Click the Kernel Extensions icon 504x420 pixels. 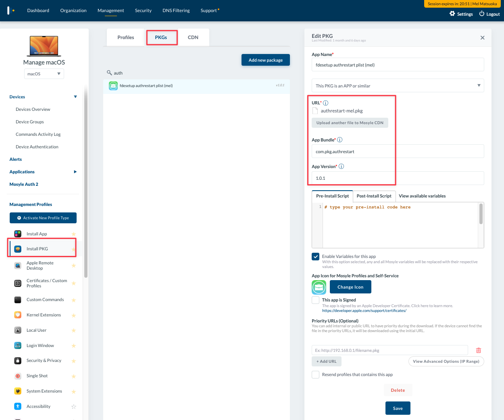(x=18, y=315)
